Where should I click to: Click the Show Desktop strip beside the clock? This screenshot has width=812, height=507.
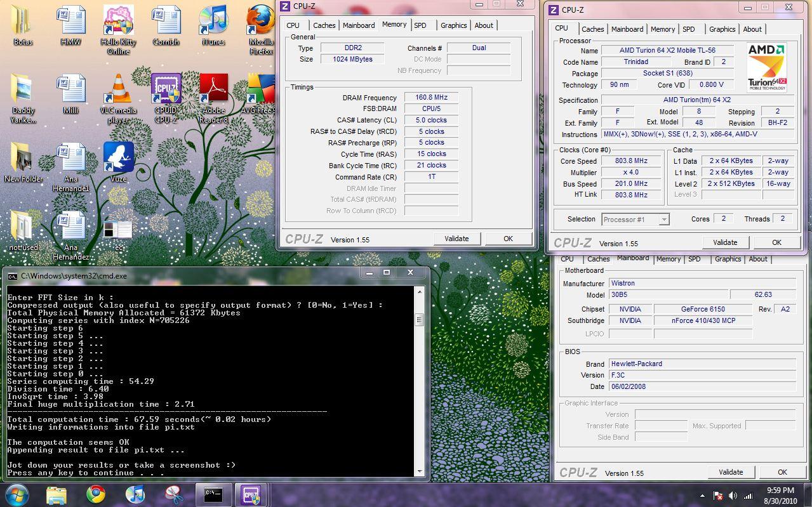808,495
